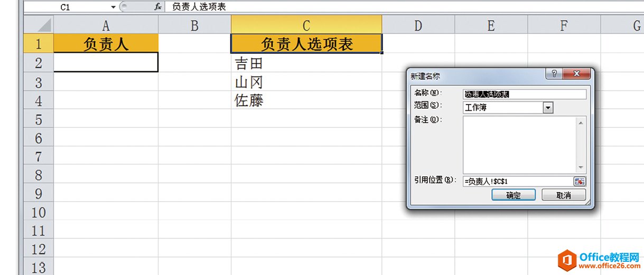Click the help question mark in 新建名称 dialog

554,74
